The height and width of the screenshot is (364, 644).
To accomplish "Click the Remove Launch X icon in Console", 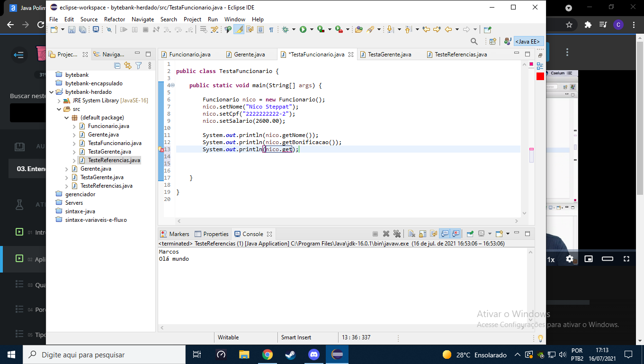I will tap(386, 234).
